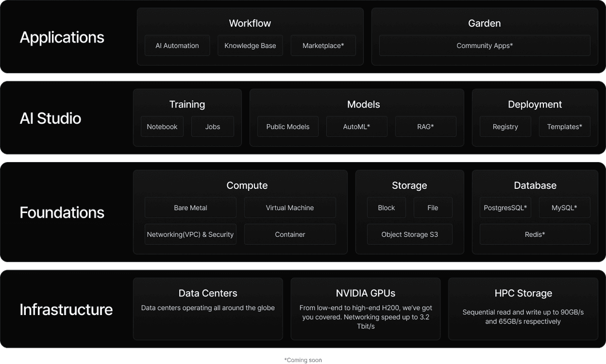This screenshot has width=606, height=364.
Task: Select the Jobs tile
Action: [x=213, y=127]
